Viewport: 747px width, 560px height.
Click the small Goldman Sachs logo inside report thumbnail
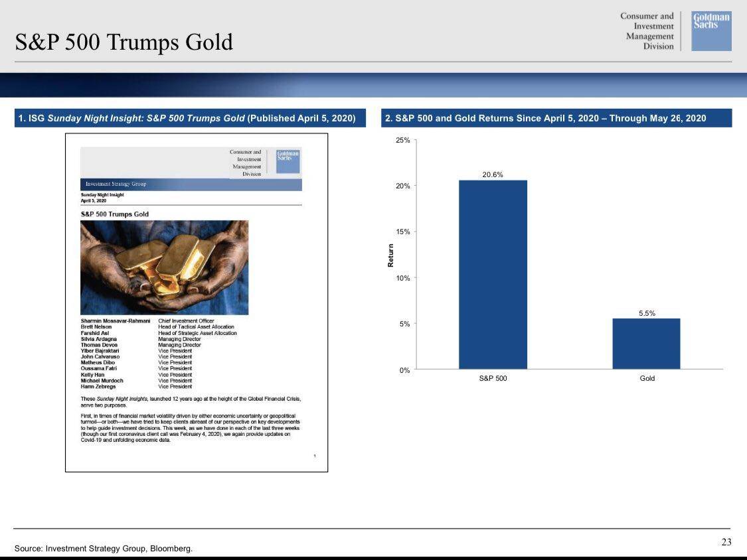[x=288, y=161]
